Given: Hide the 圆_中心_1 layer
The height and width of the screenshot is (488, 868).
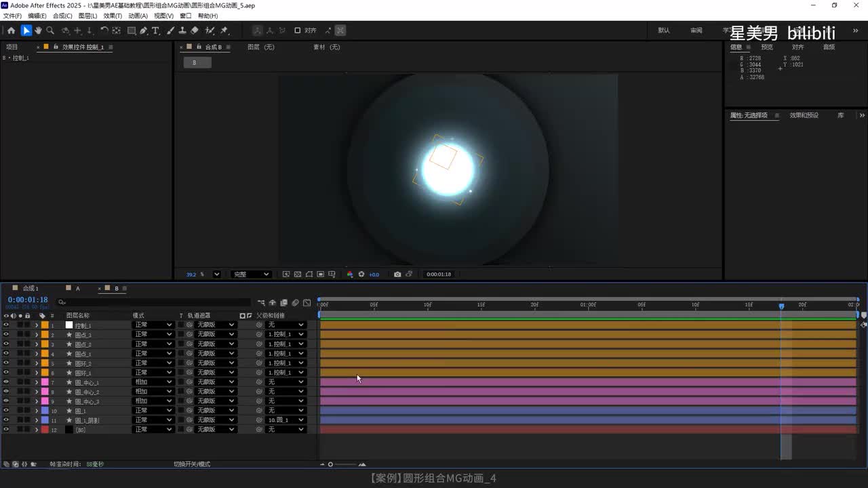Looking at the screenshot, I should pos(6,382).
